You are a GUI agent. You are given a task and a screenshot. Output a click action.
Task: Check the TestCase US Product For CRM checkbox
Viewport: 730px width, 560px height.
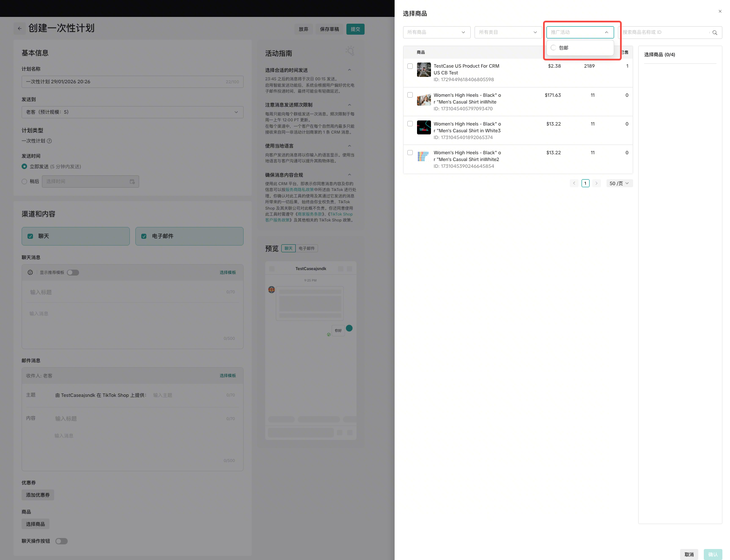point(410,66)
